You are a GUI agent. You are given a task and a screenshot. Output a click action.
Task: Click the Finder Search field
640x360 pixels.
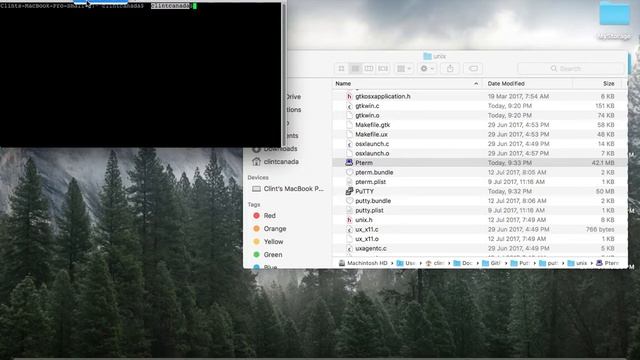571,69
